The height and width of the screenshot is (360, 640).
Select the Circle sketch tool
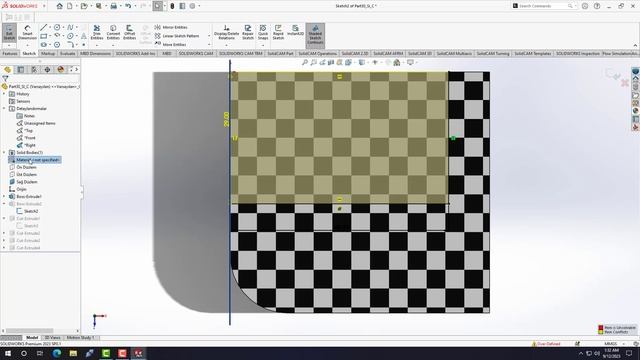pyautogui.click(x=57, y=27)
